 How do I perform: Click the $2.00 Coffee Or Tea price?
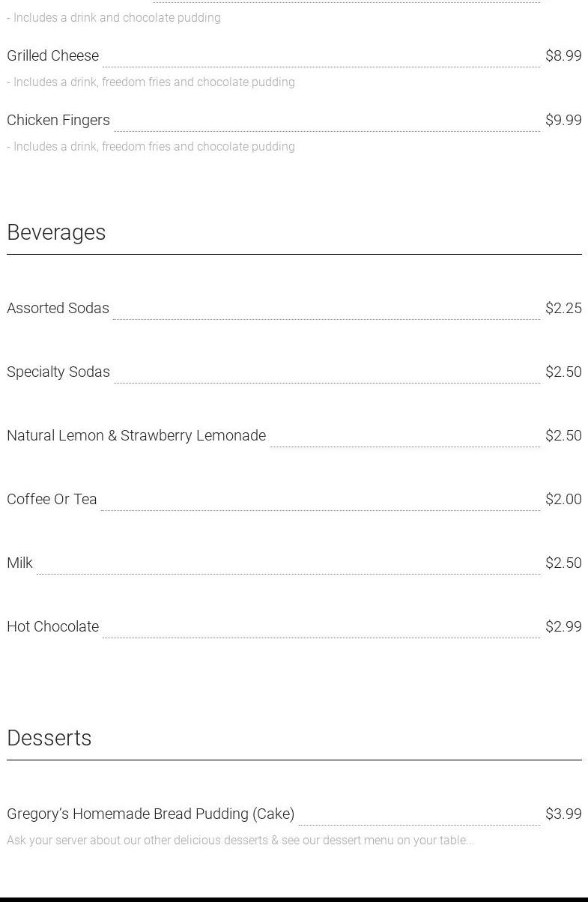[x=563, y=499]
